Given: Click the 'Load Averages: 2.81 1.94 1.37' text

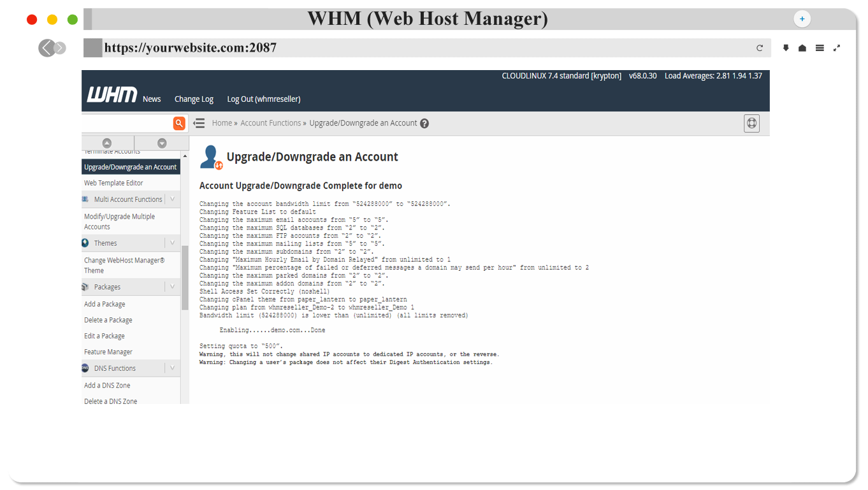Looking at the screenshot, I should (x=713, y=76).
